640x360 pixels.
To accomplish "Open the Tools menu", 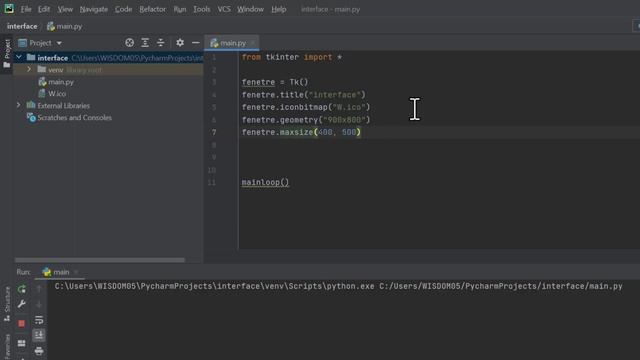I will (202, 9).
